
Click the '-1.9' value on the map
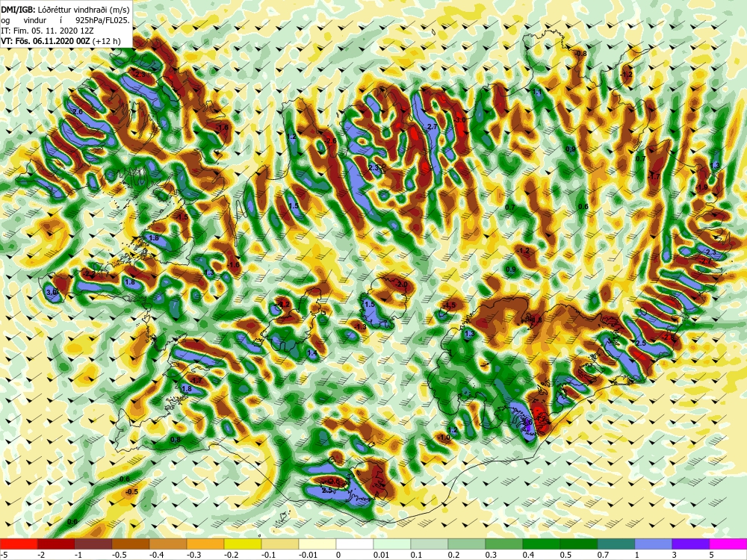701,187
